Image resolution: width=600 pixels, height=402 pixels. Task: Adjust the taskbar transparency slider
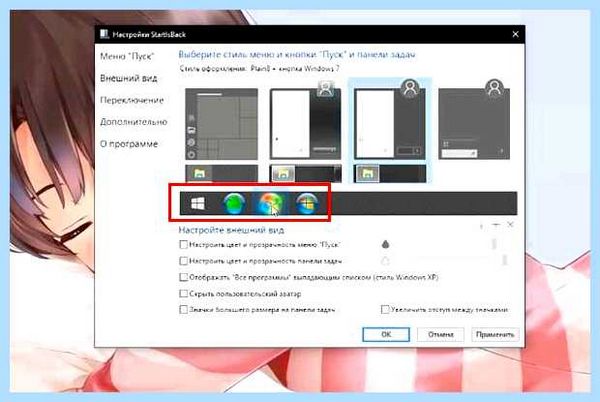(505, 260)
